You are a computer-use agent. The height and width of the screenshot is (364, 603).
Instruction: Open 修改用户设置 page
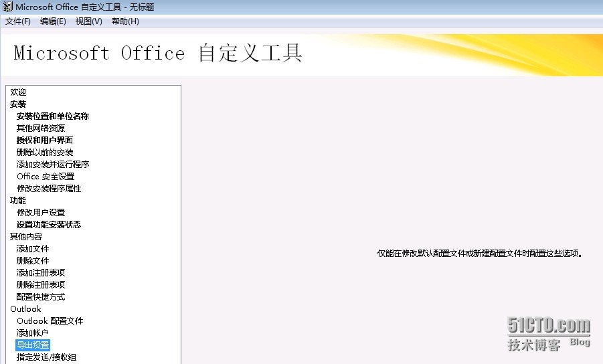[x=41, y=213]
